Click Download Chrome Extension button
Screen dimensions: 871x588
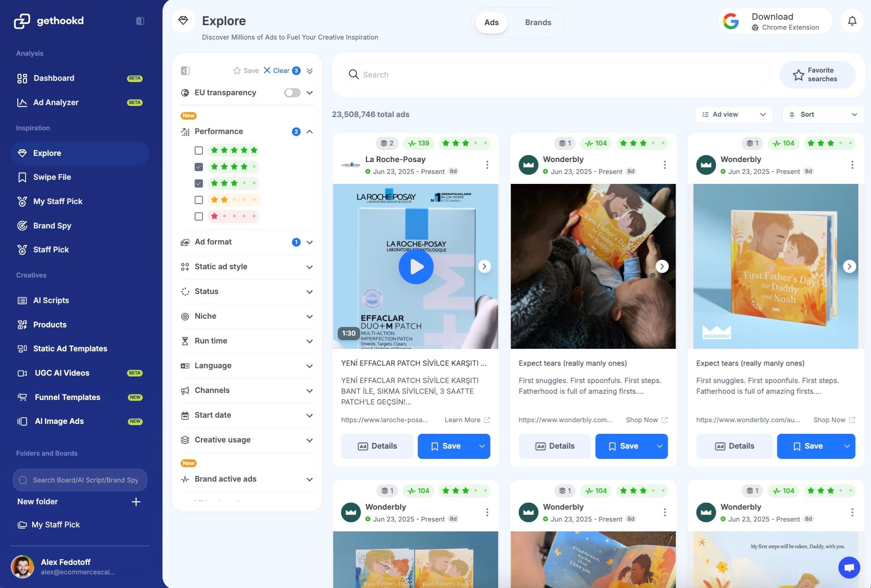pos(775,21)
